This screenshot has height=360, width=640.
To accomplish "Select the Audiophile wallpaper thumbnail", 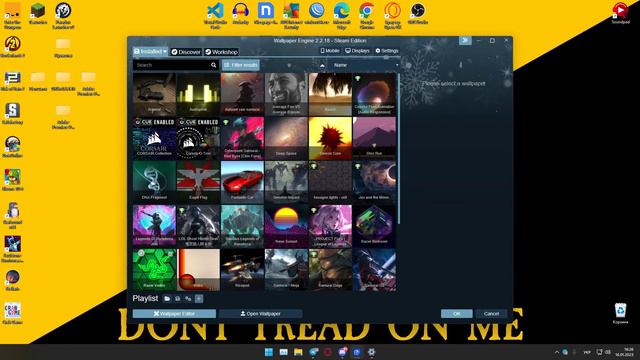I will coord(198,94).
